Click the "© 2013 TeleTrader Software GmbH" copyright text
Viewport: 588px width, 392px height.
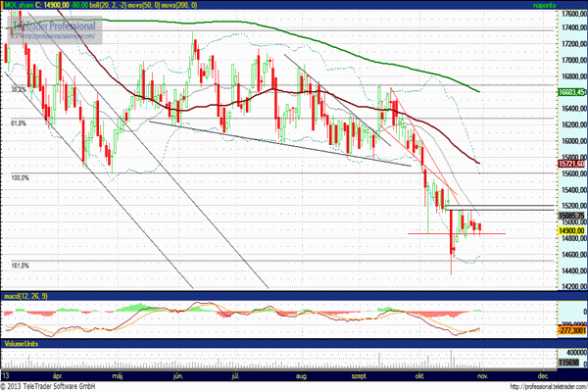coord(48,386)
